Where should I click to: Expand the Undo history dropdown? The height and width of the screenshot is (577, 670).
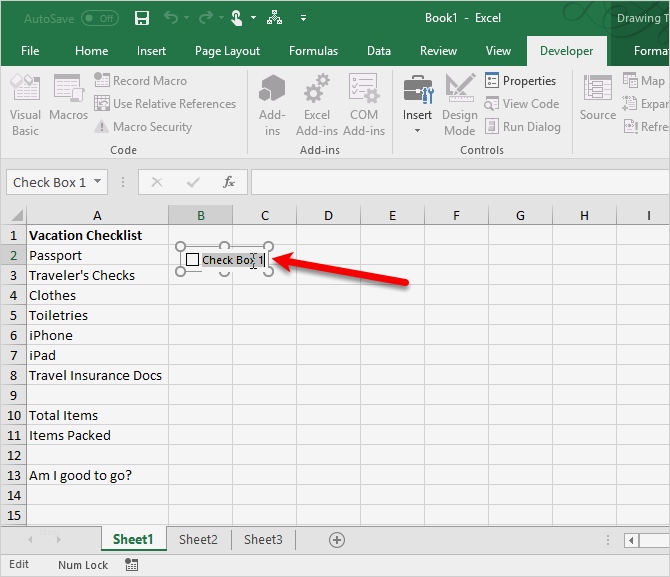pyautogui.click(x=189, y=18)
